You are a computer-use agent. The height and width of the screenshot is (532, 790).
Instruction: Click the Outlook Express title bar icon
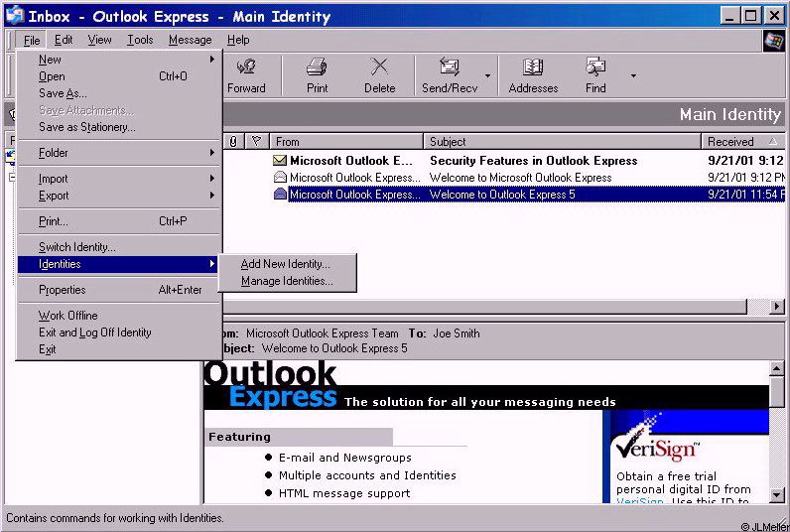coord(15,16)
